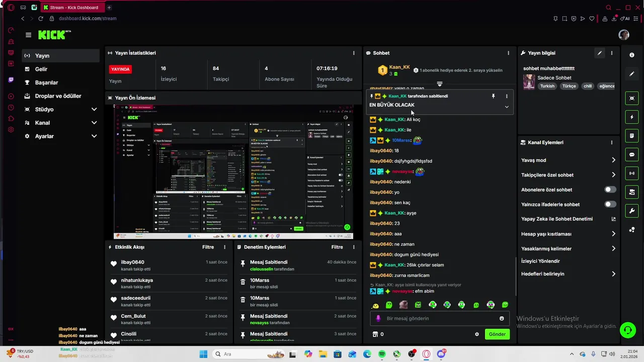Open Kanal Eylemleri three-dot menu

[x=612, y=142]
